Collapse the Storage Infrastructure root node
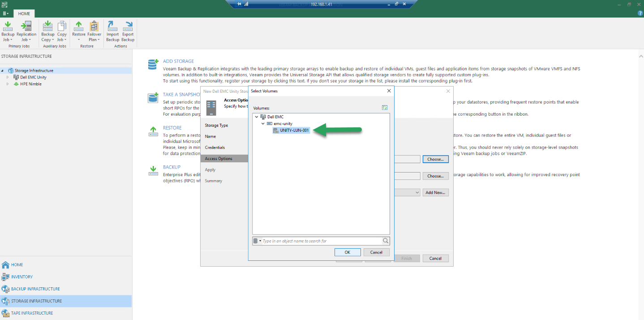 coord(2,70)
